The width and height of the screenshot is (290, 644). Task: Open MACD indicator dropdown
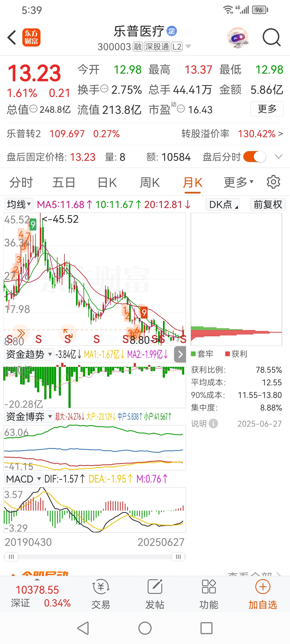tap(24, 479)
